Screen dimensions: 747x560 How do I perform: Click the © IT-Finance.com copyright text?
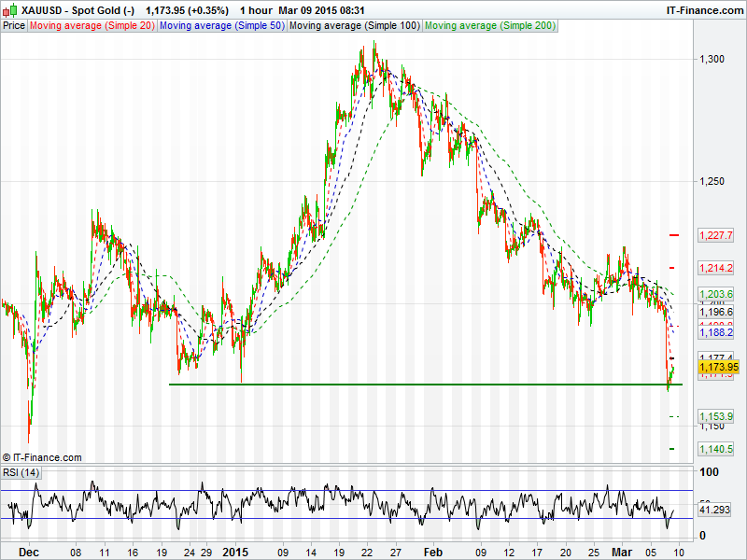pos(42,457)
